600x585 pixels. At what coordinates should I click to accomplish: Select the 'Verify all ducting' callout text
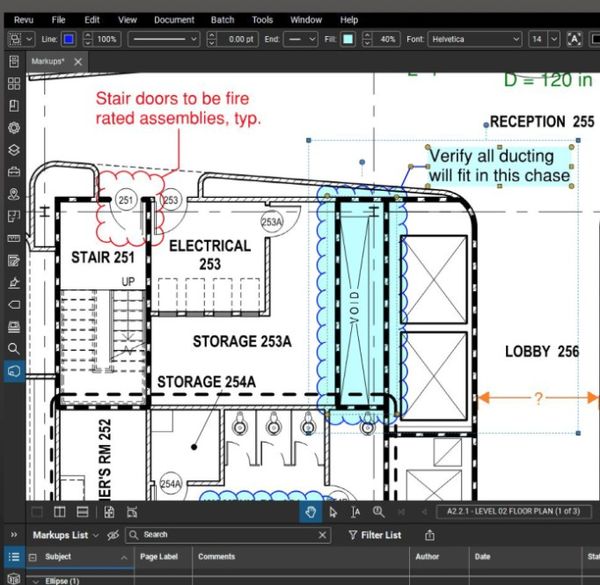tap(499, 166)
